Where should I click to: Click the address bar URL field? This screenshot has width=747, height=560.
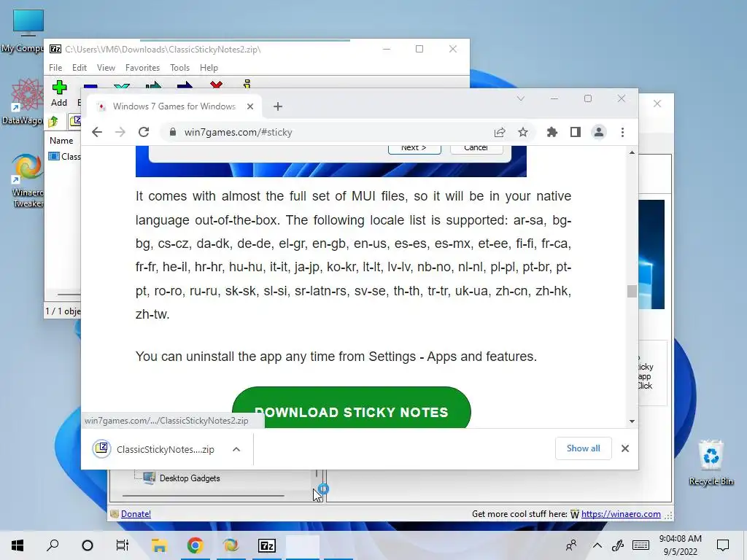click(333, 132)
